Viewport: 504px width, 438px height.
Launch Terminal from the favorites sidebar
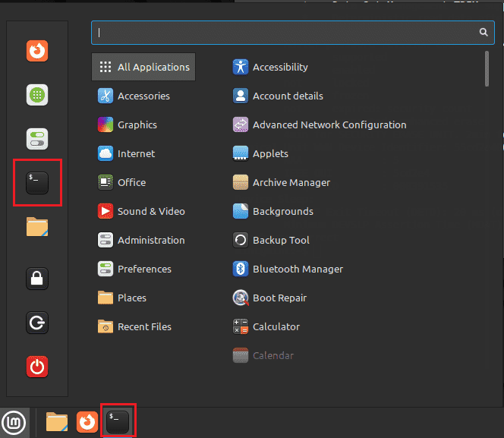[x=37, y=183]
